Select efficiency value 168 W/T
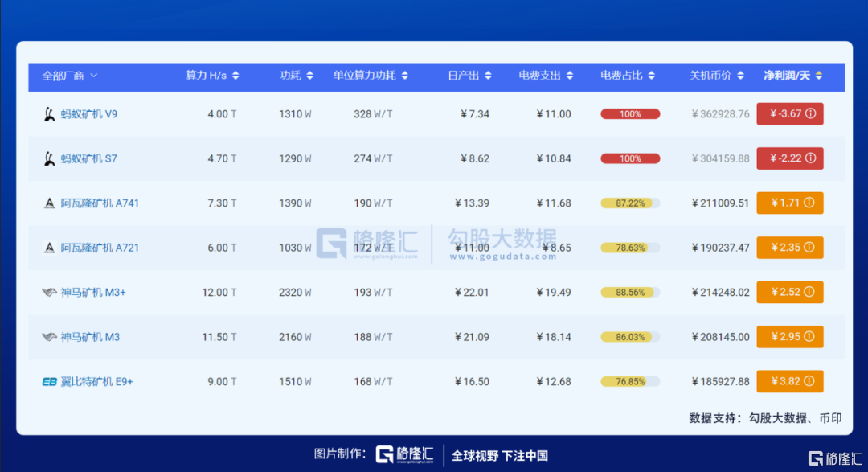 tap(373, 382)
